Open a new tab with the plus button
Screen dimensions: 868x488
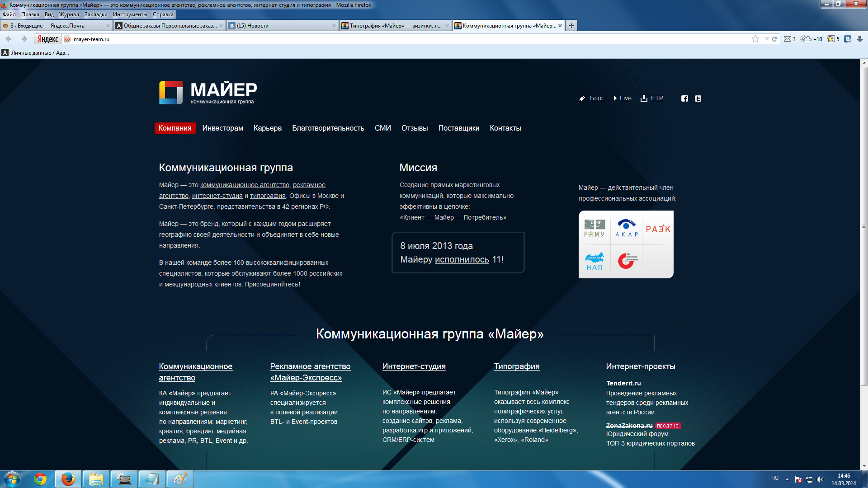[571, 26]
